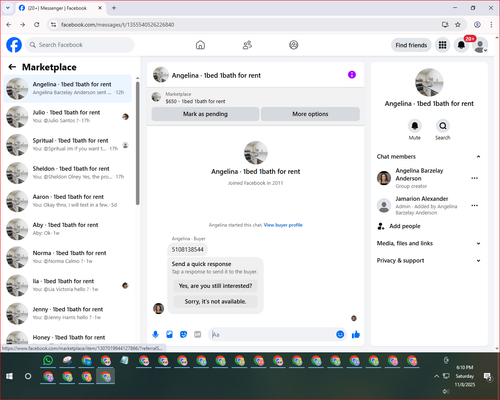Image resolution: width=500 pixels, height=400 pixels.
Task: Click More options button
Action: (x=310, y=114)
